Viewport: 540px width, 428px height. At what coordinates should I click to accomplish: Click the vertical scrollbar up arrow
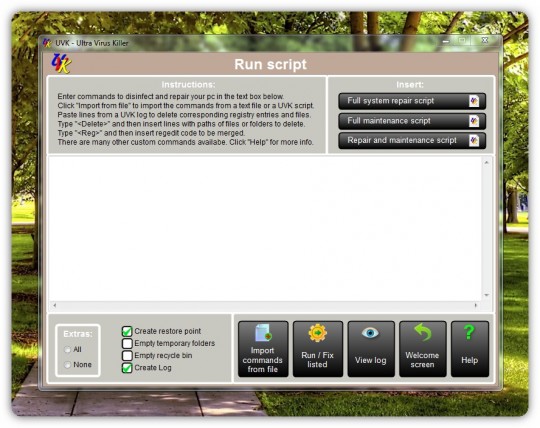coord(487,162)
